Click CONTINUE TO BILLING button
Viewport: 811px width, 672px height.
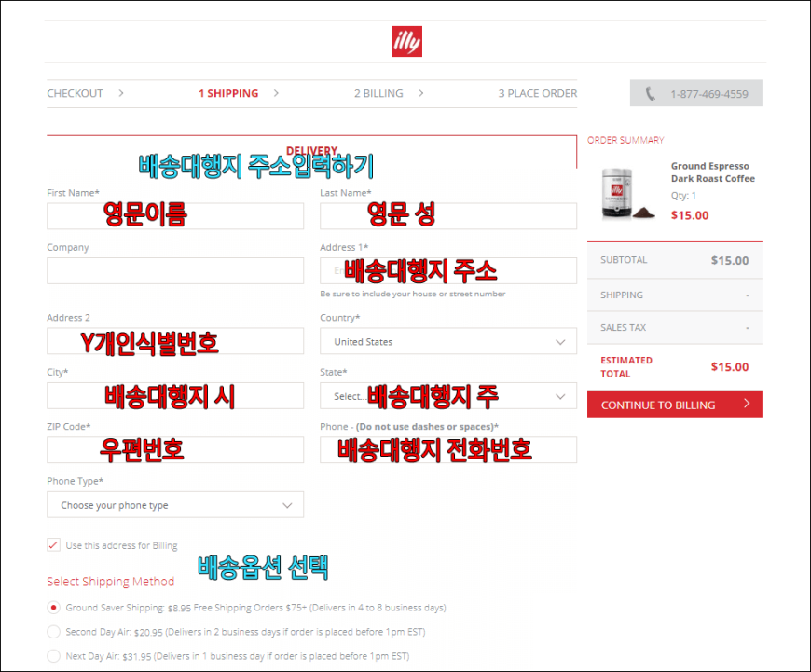(675, 404)
